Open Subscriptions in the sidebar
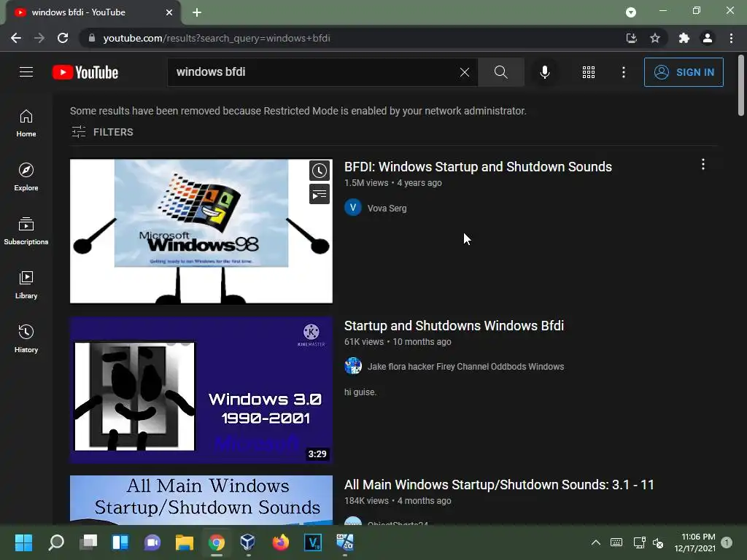 point(26,231)
